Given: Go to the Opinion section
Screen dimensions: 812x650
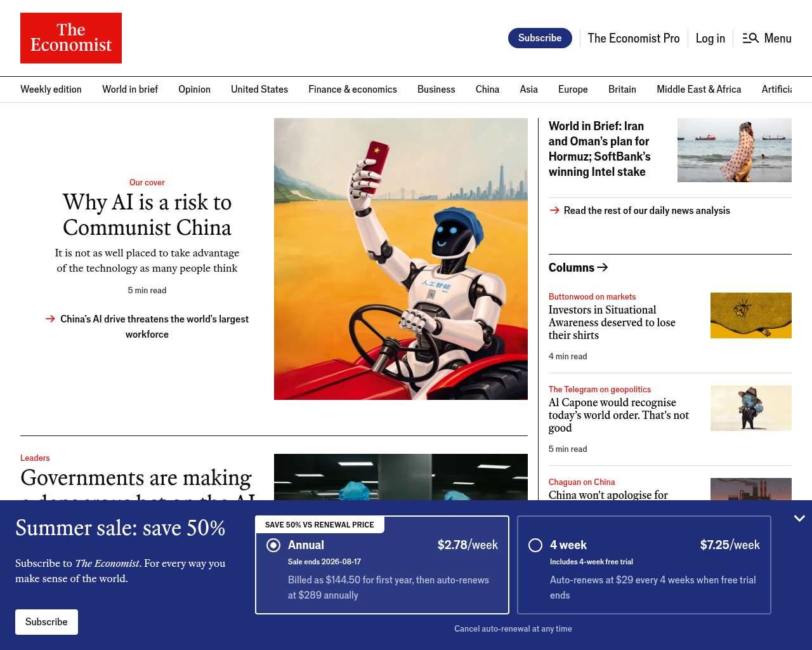Looking at the screenshot, I should coord(194,90).
